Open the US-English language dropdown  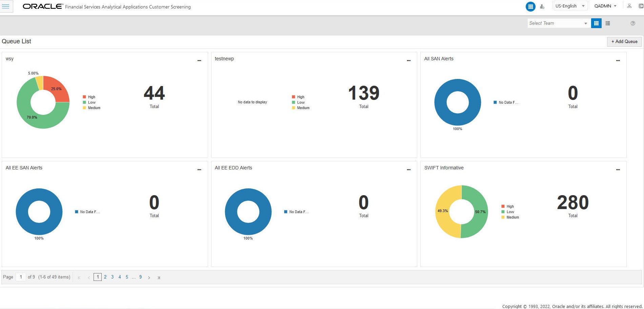click(570, 6)
